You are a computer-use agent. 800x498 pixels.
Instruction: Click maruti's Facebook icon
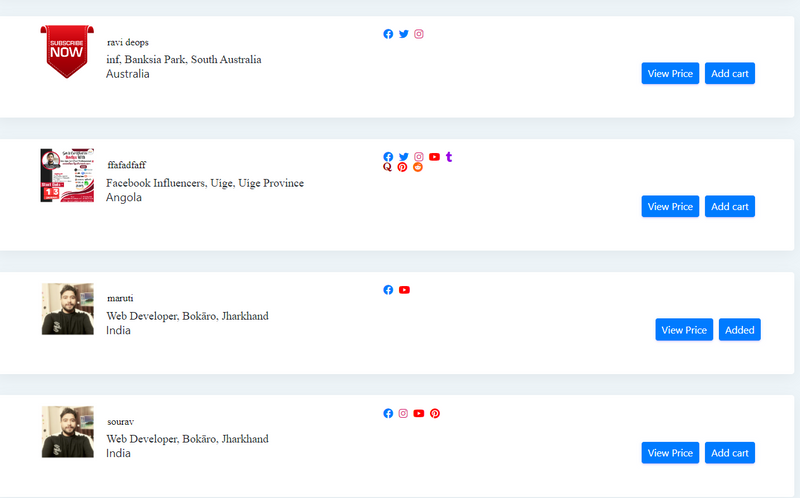[388, 290]
